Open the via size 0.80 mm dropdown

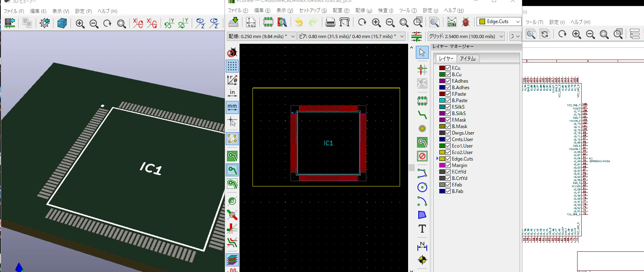point(351,36)
